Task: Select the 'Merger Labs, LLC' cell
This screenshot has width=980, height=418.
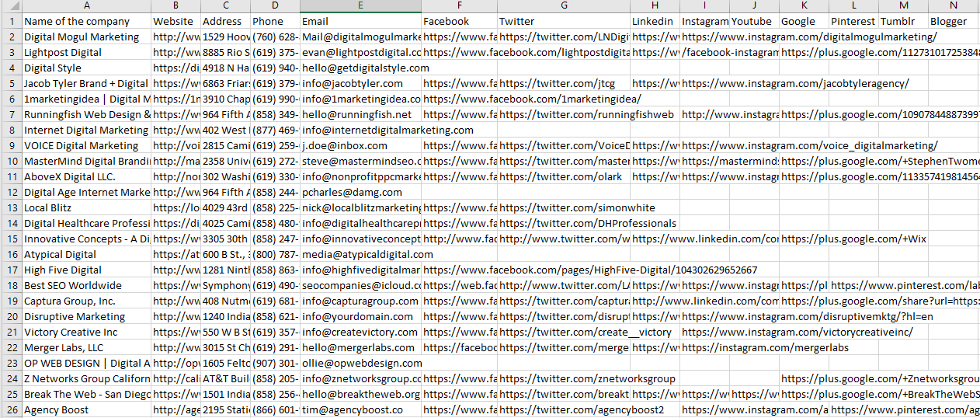Action: [x=85, y=347]
